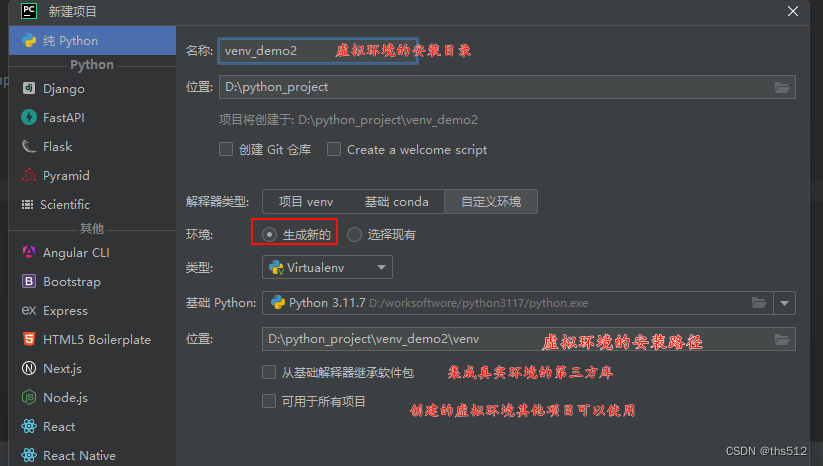Pick the Pyramid project icon
Screen dimensions: 823x466
pyautogui.click(x=29, y=175)
